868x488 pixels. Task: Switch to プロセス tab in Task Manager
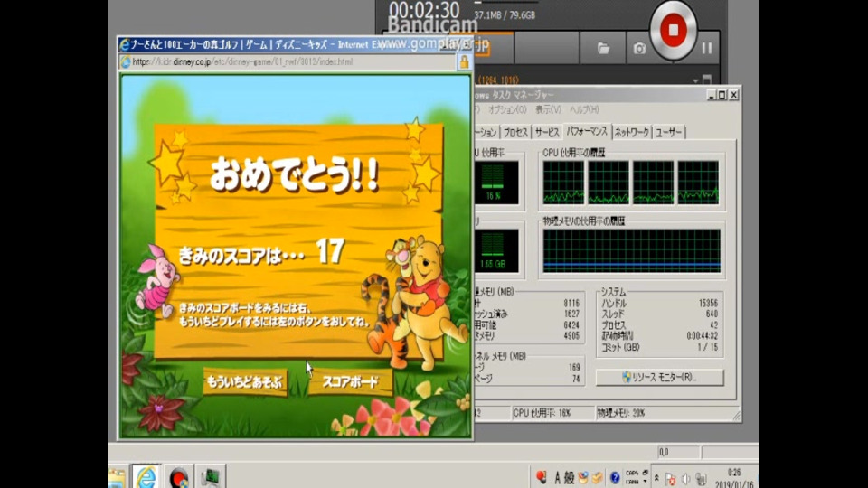coord(515,132)
